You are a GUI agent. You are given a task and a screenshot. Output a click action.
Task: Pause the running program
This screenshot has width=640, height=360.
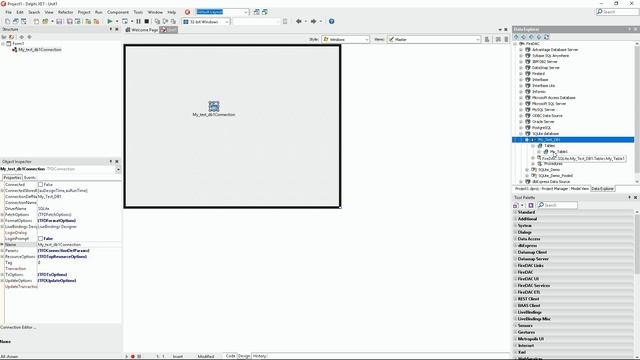click(x=138, y=21)
